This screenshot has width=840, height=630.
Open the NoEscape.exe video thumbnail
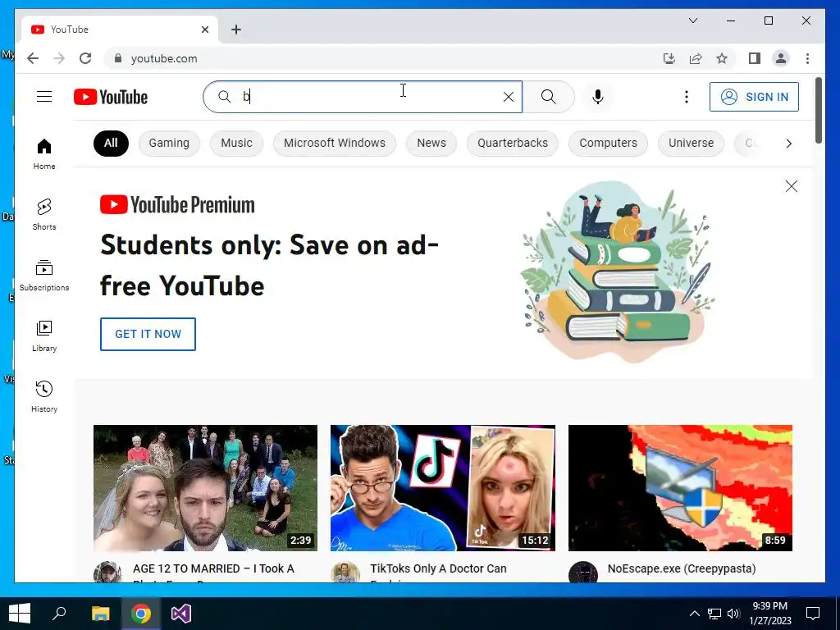coord(680,488)
